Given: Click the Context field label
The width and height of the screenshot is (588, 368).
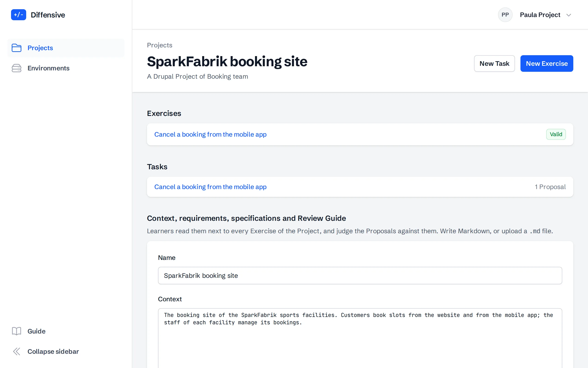Looking at the screenshot, I should click(170, 299).
